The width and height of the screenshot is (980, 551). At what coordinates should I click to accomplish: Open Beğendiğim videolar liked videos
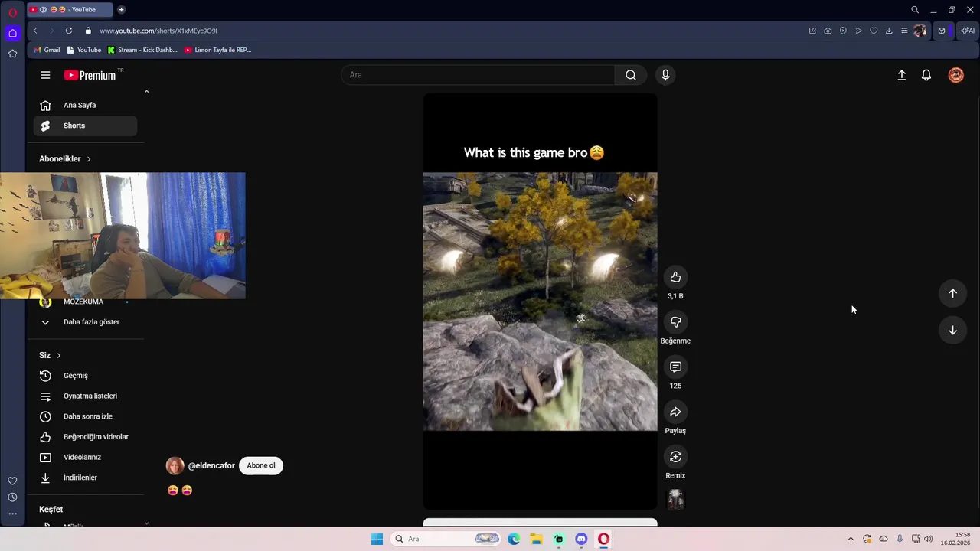click(x=85, y=437)
